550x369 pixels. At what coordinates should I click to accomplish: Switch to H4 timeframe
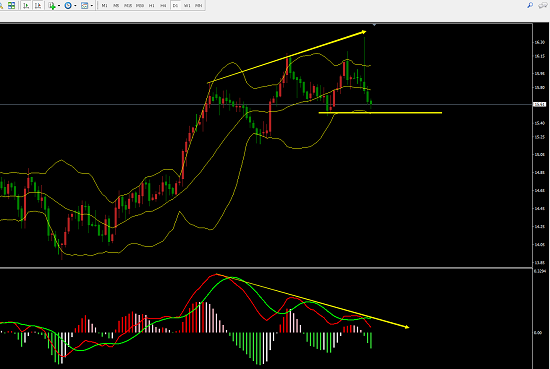(x=163, y=5)
